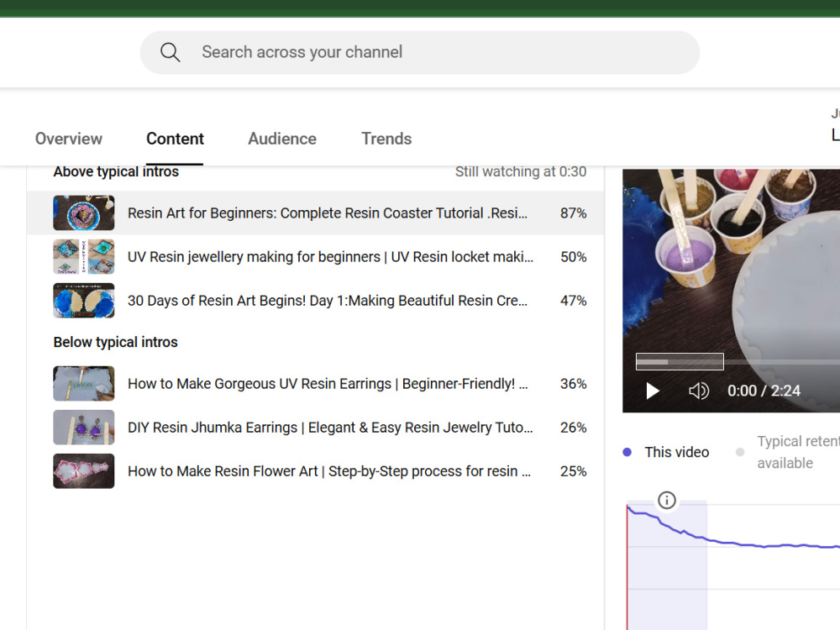The image size is (840, 630).
Task: Open Gorgeous UV Resin Earrings thumbnail
Action: (x=83, y=384)
